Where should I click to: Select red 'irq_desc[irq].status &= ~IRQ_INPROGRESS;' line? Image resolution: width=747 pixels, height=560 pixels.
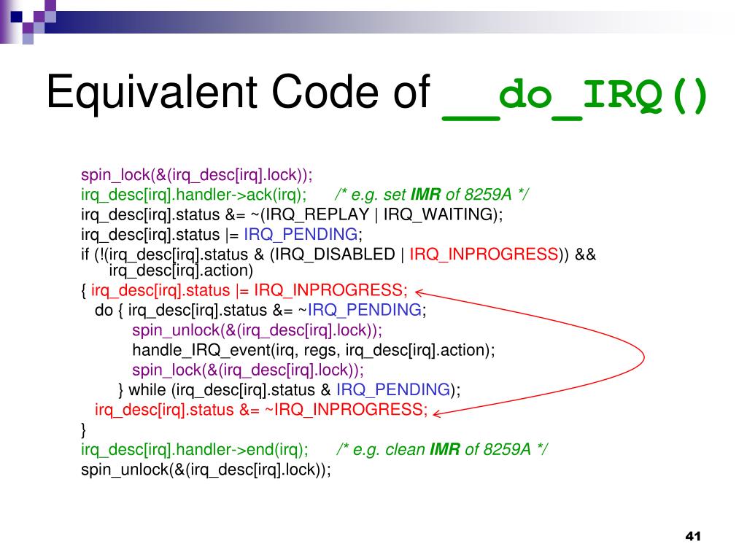pyautogui.click(x=261, y=410)
